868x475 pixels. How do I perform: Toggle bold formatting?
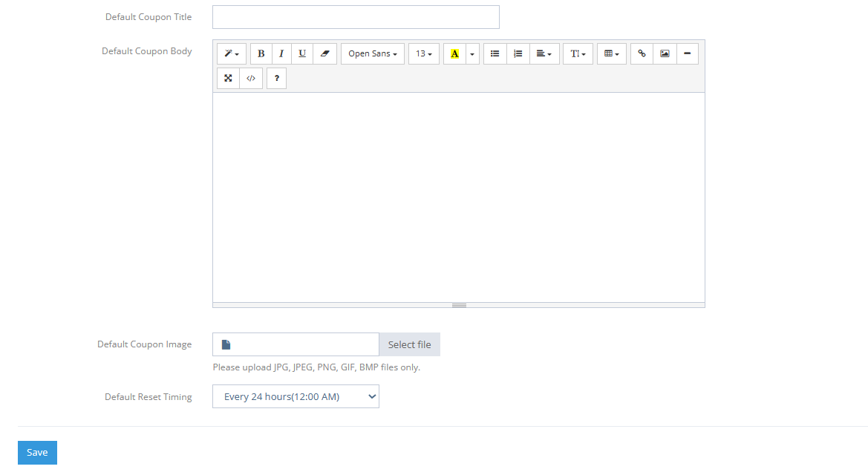point(261,53)
